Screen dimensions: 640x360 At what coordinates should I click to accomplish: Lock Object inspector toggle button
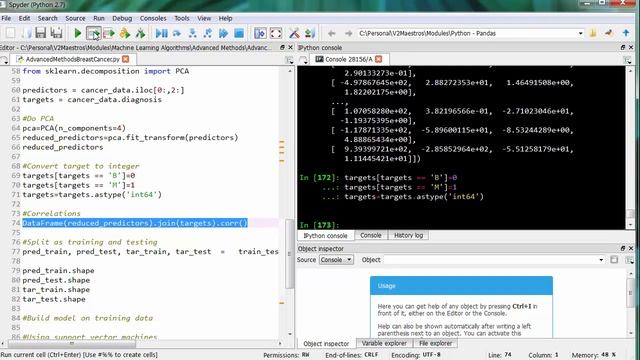pos(614,260)
